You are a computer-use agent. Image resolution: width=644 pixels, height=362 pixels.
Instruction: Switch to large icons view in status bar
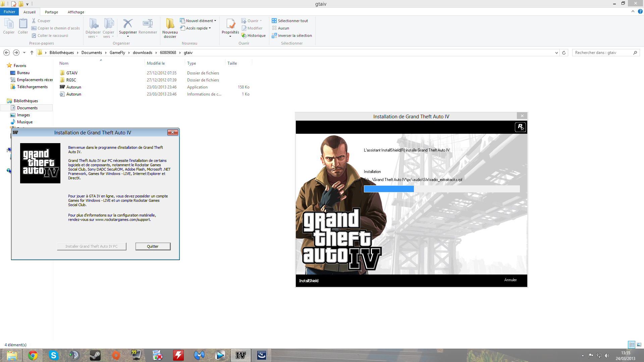click(639, 345)
